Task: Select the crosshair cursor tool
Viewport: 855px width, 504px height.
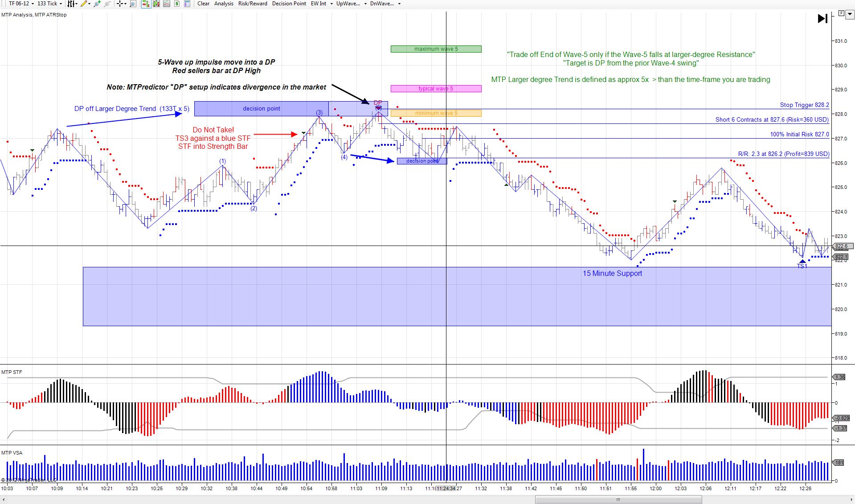Action: (119, 4)
